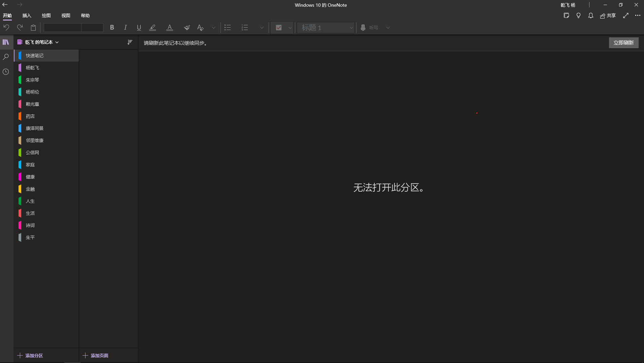Select the 康泽同景 section

[x=46, y=128]
